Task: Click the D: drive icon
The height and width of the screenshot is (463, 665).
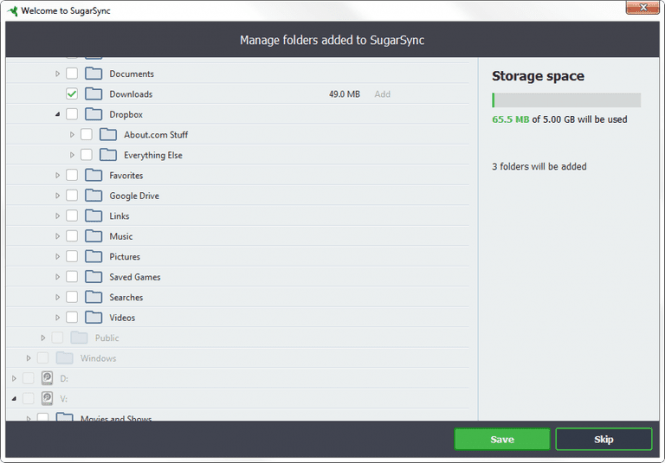Action: click(x=47, y=378)
